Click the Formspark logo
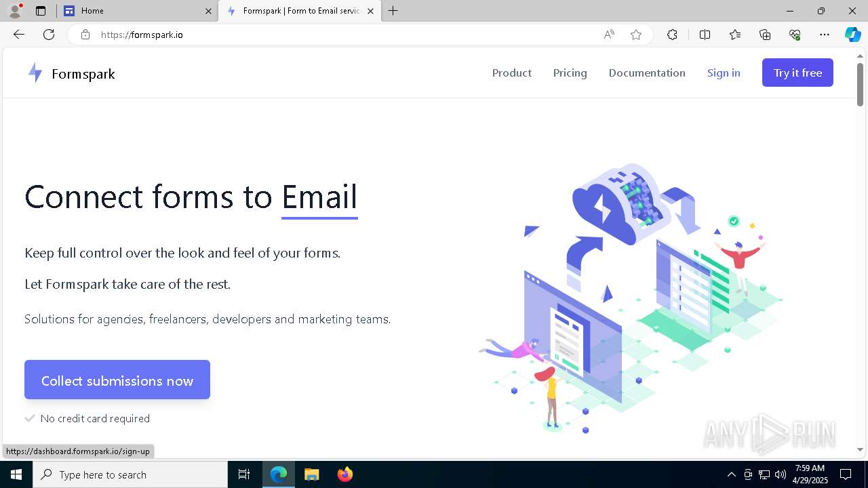The image size is (868, 488). point(71,73)
